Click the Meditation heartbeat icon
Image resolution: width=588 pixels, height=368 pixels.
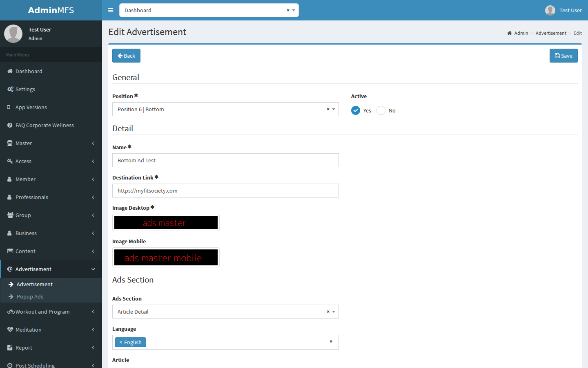[10, 330]
